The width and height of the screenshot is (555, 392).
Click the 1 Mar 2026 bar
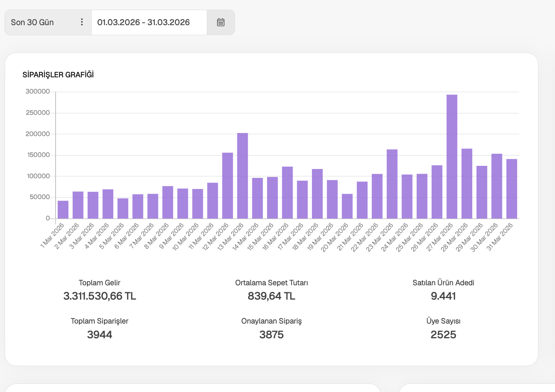(x=63, y=210)
